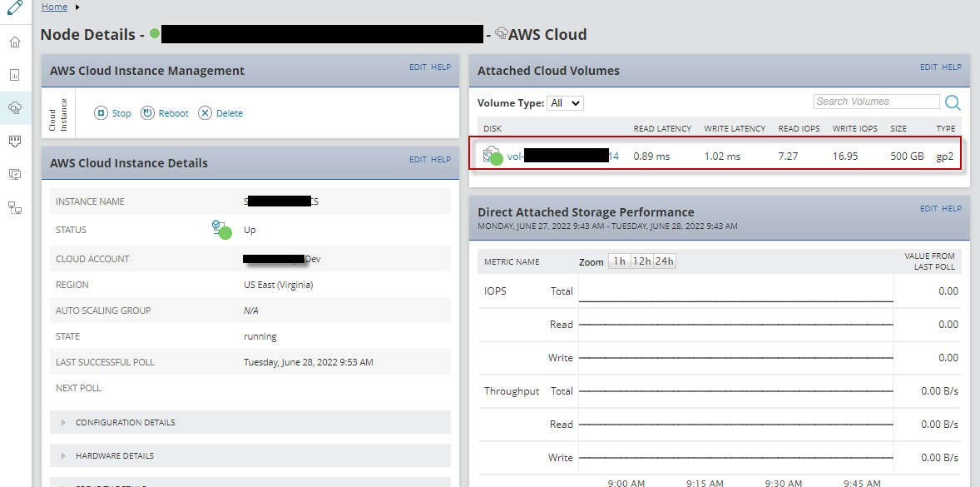Screen dimensions: 980x487
Task: Open the vol- volume link
Action: pyautogui.click(x=563, y=157)
